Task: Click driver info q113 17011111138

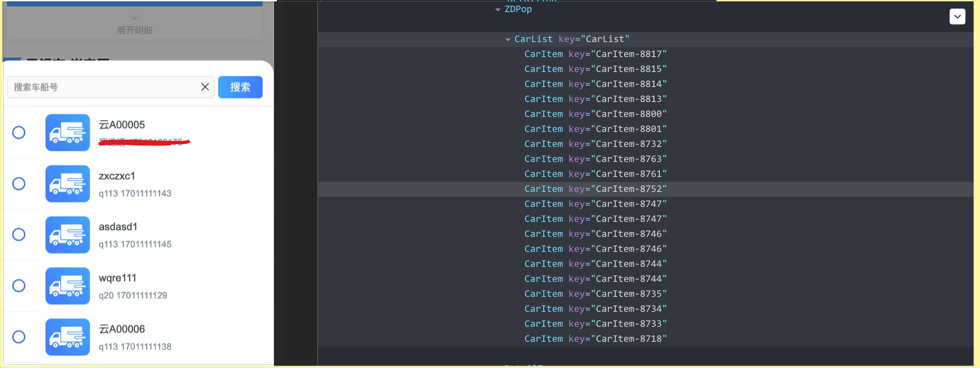Action: pyautogui.click(x=135, y=347)
